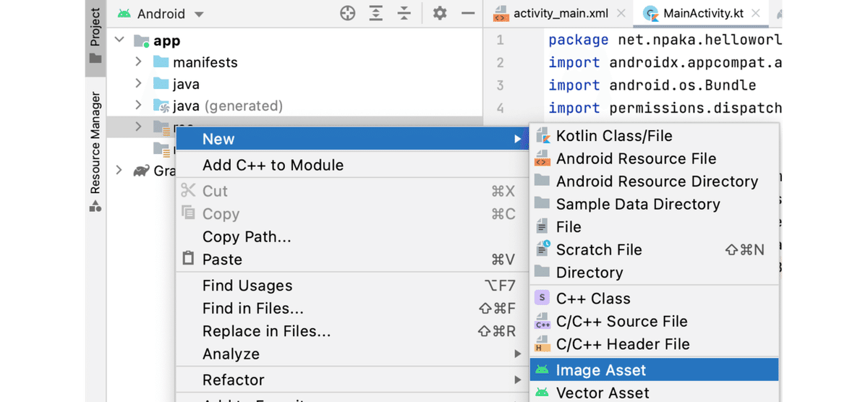Switch to the activity_main.xml tab
The height and width of the screenshot is (402, 868).
click(x=549, y=14)
